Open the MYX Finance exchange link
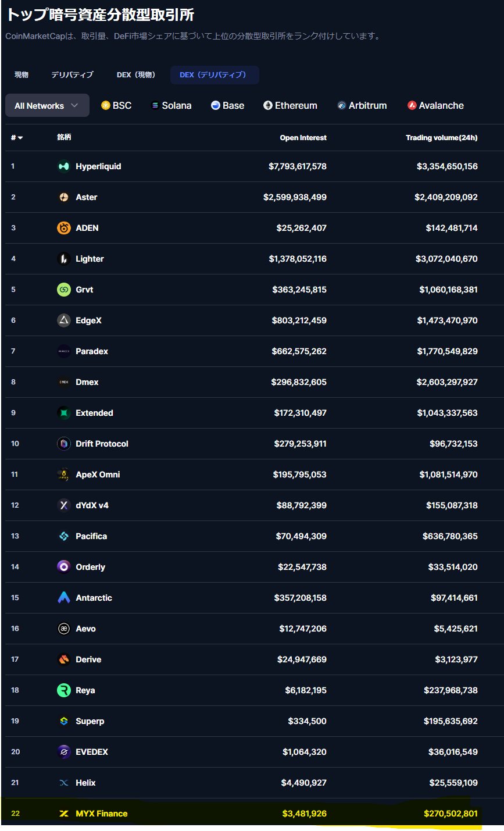 (x=101, y=814)
